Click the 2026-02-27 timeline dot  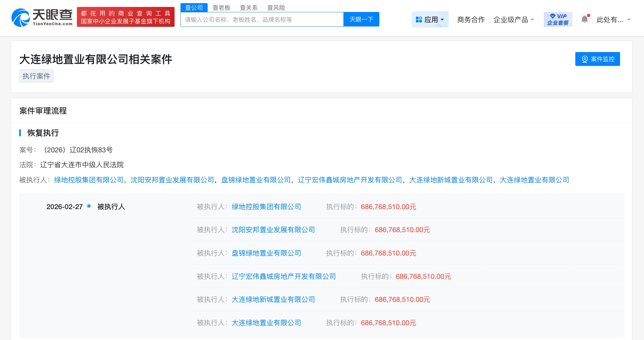click(89, 206)
